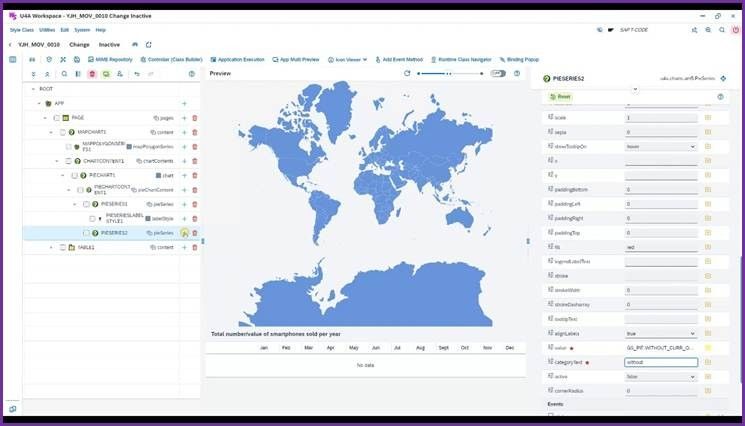Click help icon in the properties panel
Image resolution: width=745 pixels, height=426 pixels.
[720, 96]
